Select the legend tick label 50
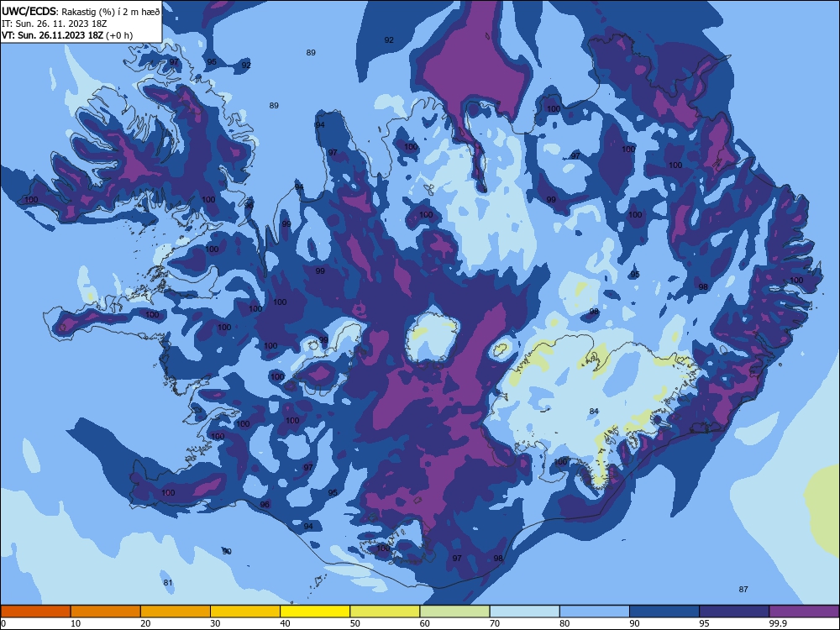This screenshot has height=630, width=840. [354, 623]
